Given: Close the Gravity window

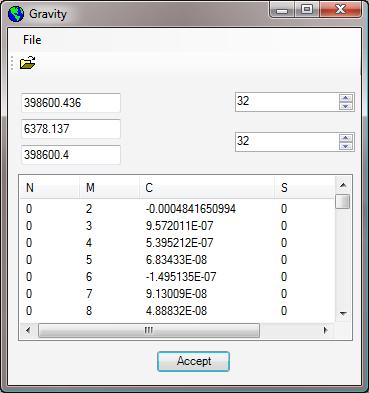Looking at the screenshot, I should point(340,10).
